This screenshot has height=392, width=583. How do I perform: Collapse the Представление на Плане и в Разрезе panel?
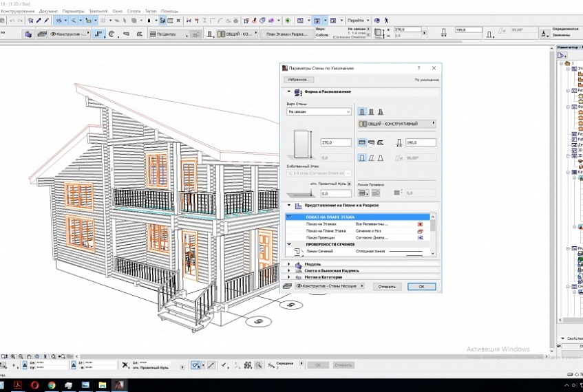pyautogui.click(x=289, y=205)
